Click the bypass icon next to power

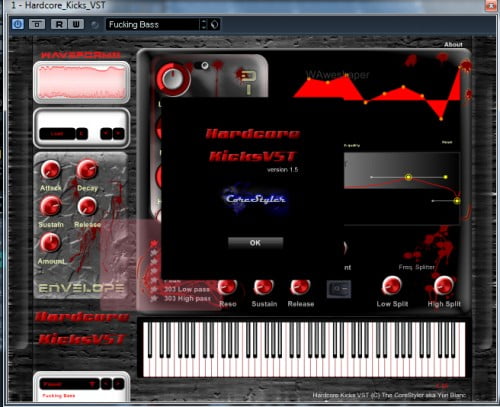click(37, 24)
